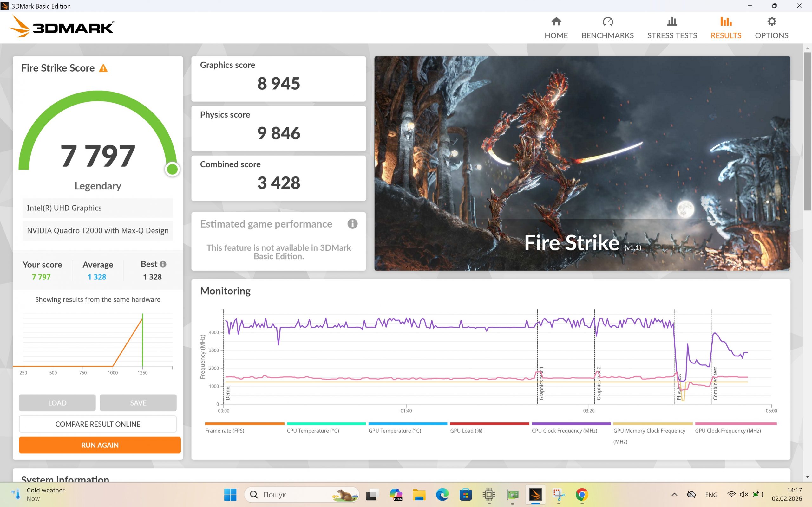Click the info icon beside Best
This screenshot has width=812, height=507.
click(x=163, y=264)
